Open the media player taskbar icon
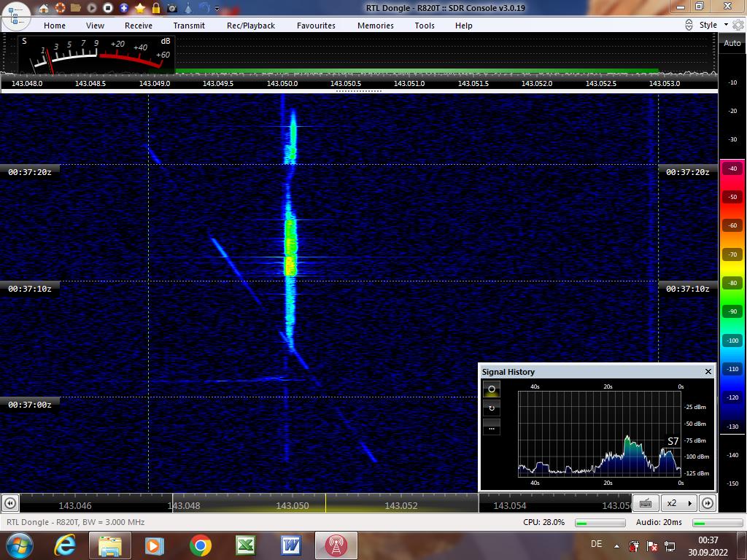Image resolution: width=747 pixels, height=560 pixels. 154,545
